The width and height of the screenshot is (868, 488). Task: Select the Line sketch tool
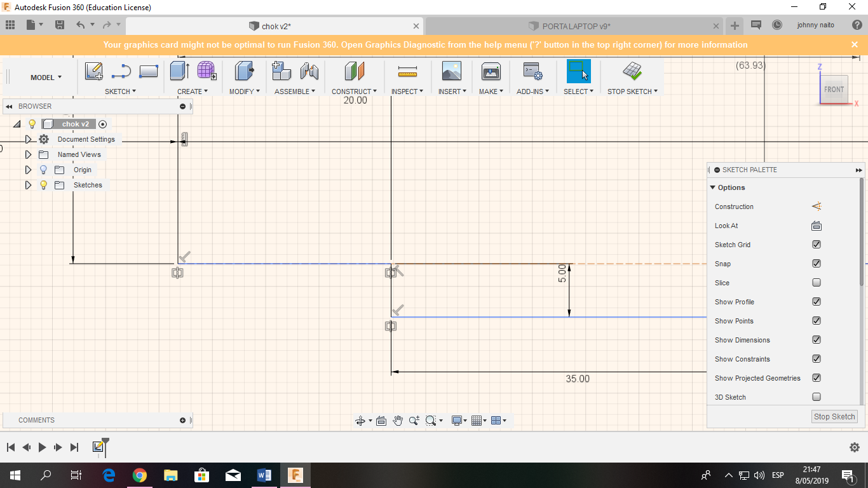[121, 71]
